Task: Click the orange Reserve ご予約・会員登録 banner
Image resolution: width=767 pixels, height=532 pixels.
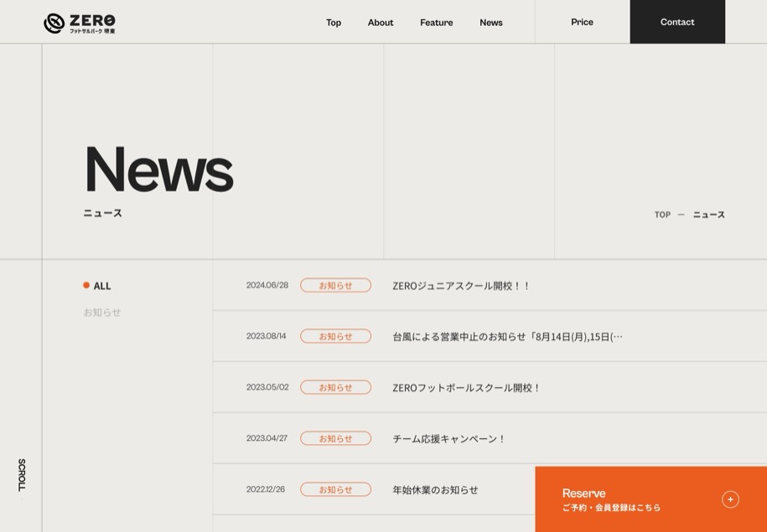Action: point(650,499)
